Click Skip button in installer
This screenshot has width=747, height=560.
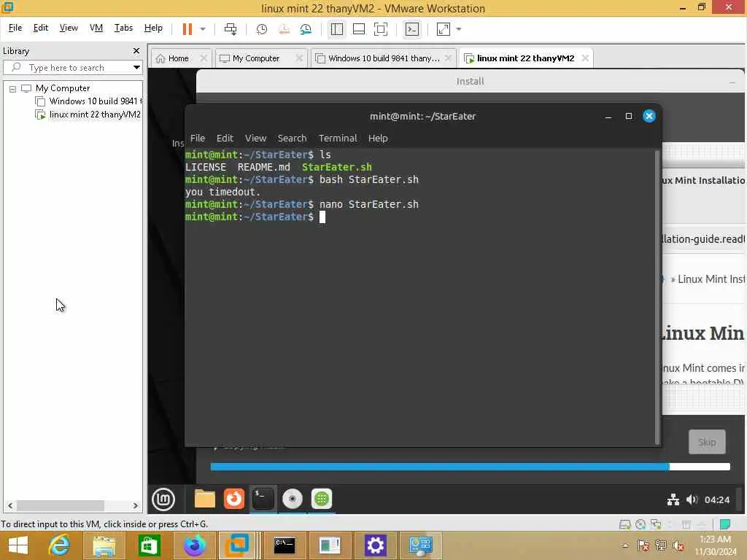click(707, 442)
